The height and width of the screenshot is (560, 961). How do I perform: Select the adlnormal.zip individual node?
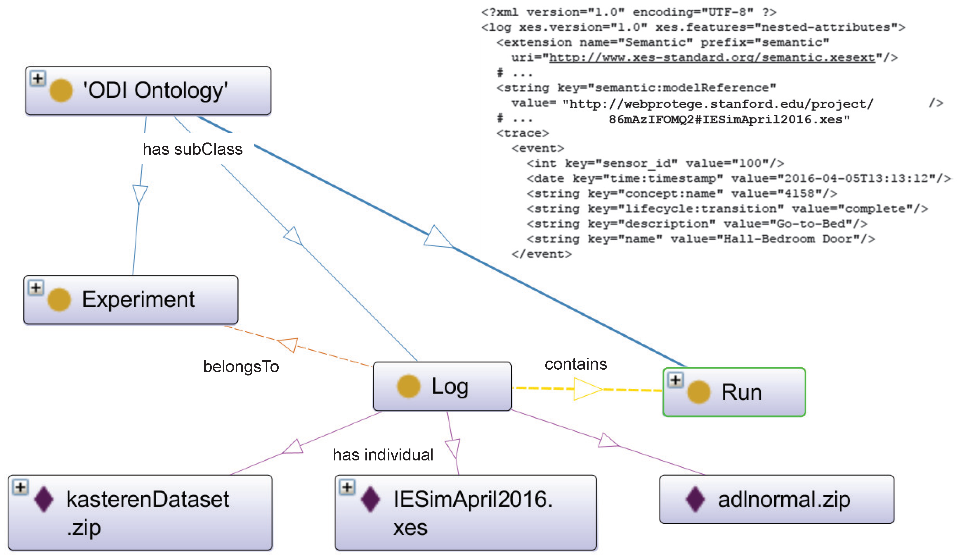click(776, 499)
